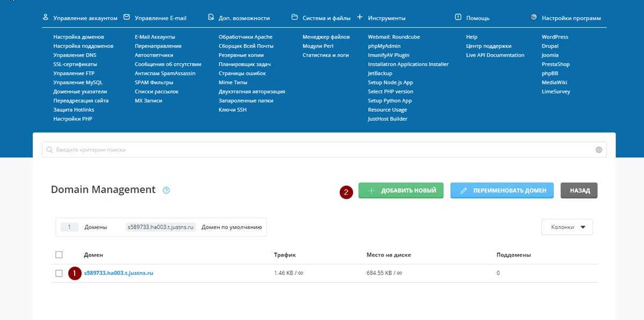
Task: Check the box for s589733.ha003.t.justns.ru row
Action: pyautogui.click(x=59, y=273)
